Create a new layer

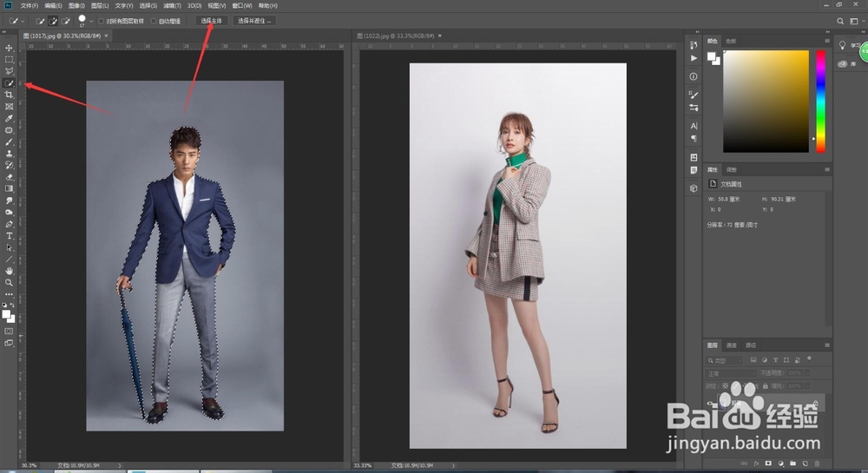click(x=805, y=463)
